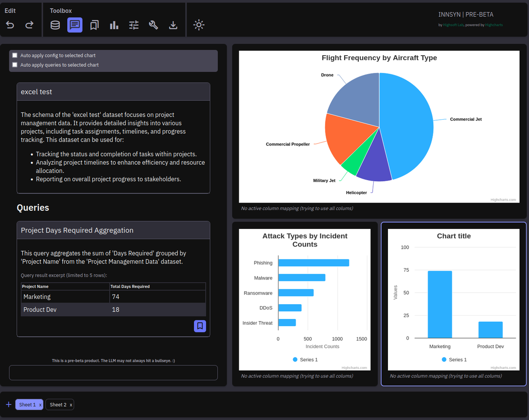Screen dimensions: 529x420
Task: Enable auto apply queries to selected chart
Action: pos(15,65)
